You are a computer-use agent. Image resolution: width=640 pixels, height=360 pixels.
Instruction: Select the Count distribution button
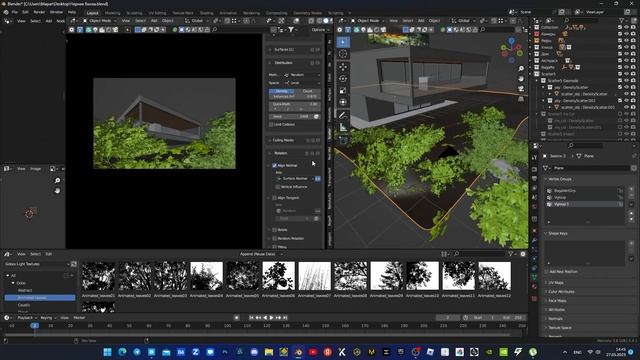(x=307, y=91)
